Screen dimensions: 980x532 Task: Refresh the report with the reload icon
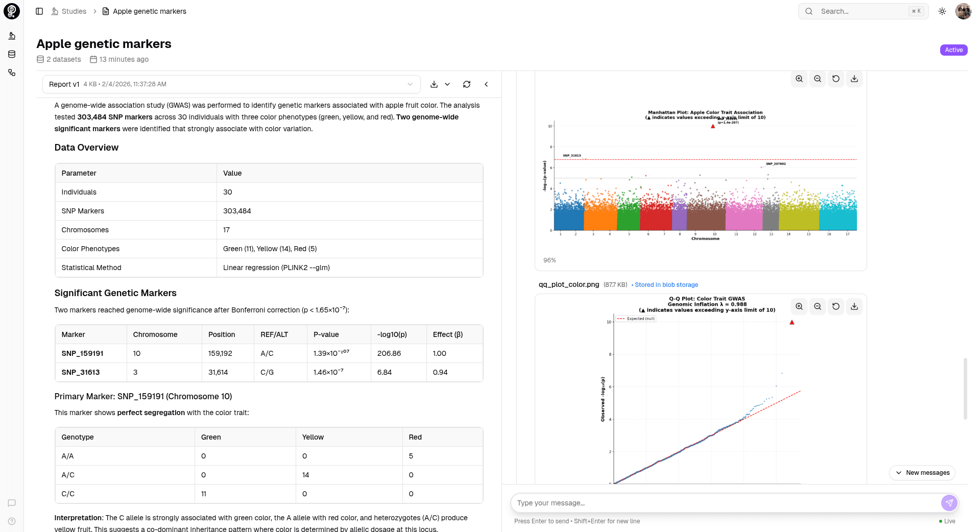click(x=467, y=84)
